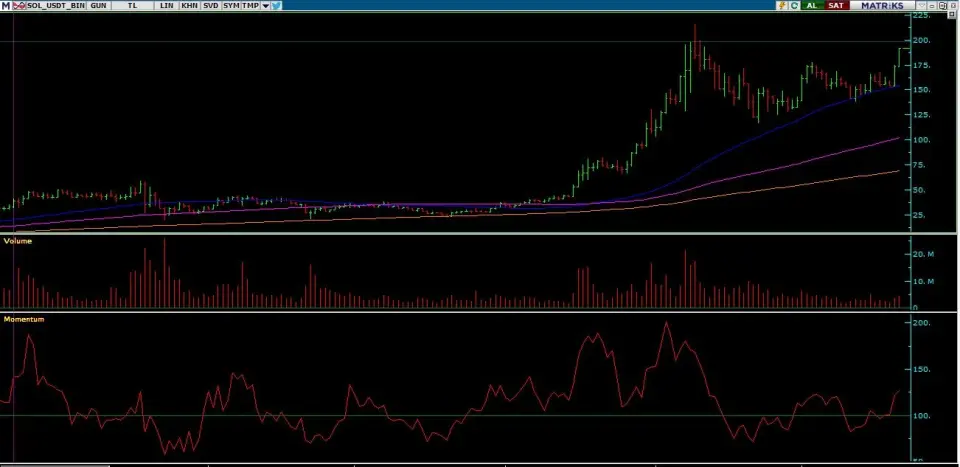Click the lightning bolt icon
Screen dimensions: 960x467
[x=782, y=6]
